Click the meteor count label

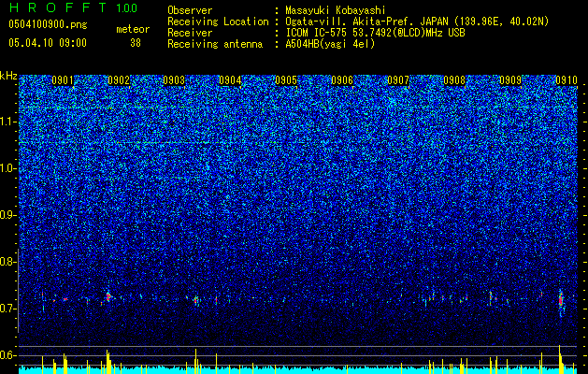pyautogui.click(x=133, y=29)
